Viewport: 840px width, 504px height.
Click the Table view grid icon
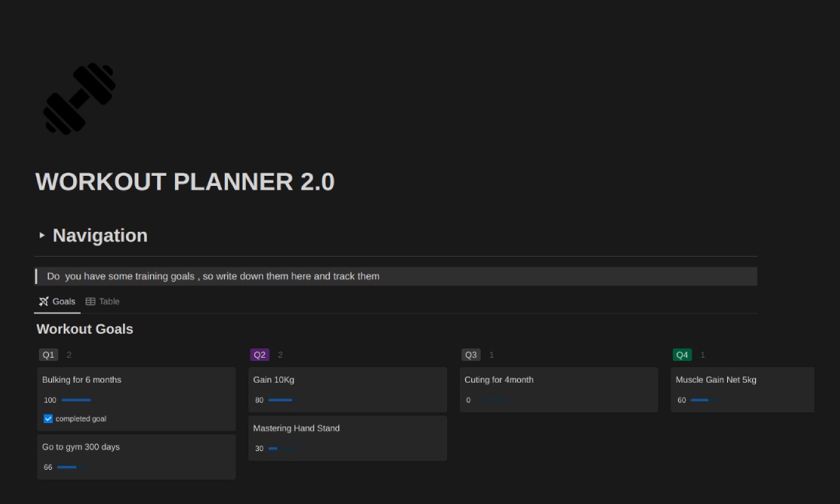click(90, 302)
